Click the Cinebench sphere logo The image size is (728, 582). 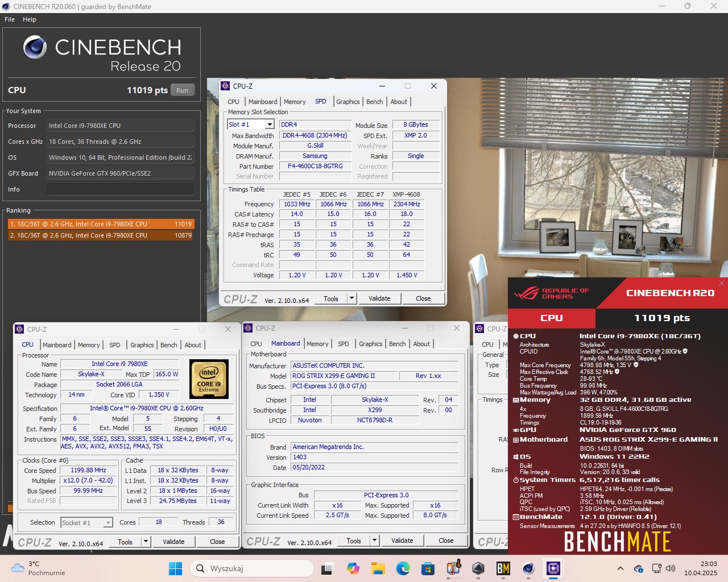click(x=35, y=47)
